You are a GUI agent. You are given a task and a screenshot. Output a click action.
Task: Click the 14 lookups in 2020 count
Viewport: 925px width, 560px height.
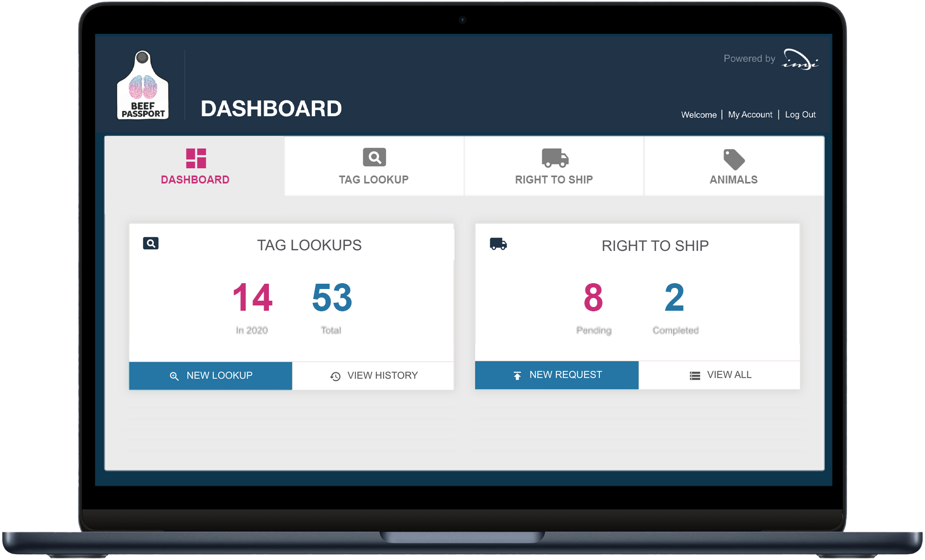pyautogui.click(x=252, y=297)
